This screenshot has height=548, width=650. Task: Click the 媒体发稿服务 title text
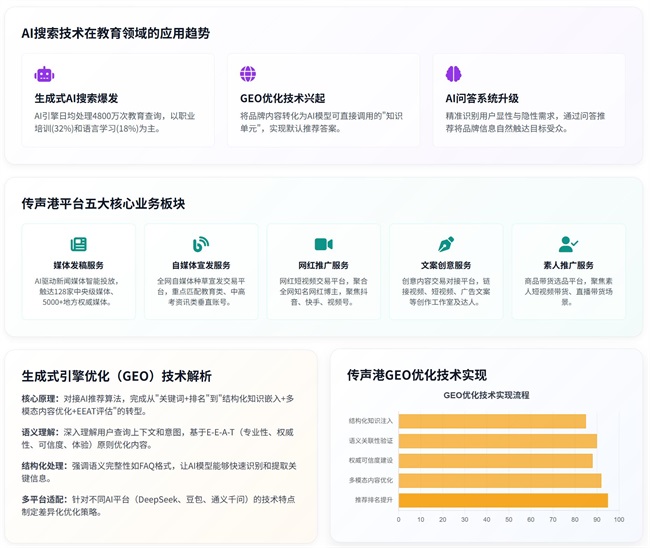pos(79,265)
